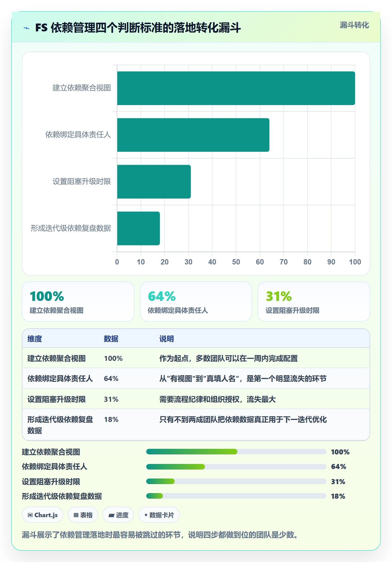Click the chart axis label 形成迭代级依赖复盘数据
This screenshot has width=392, height=562.
click(x=71, y=228)
